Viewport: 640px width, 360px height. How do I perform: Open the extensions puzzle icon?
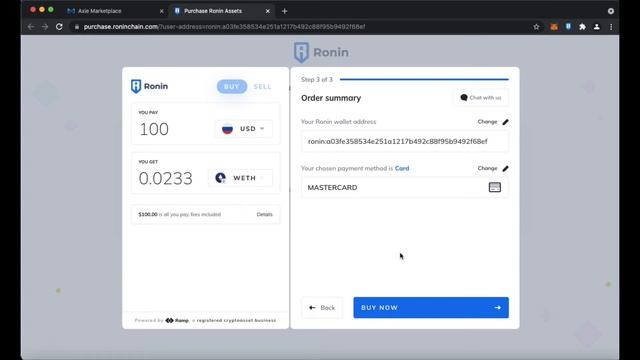click(582, 27)
